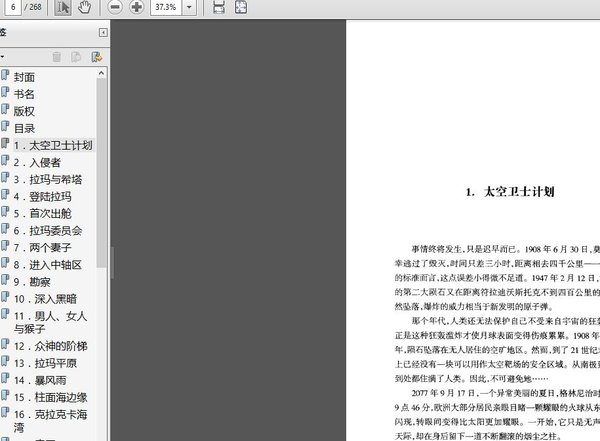
Task: Click the bookmark icon beside 9．勘察
Action: [x=5, y=280]
